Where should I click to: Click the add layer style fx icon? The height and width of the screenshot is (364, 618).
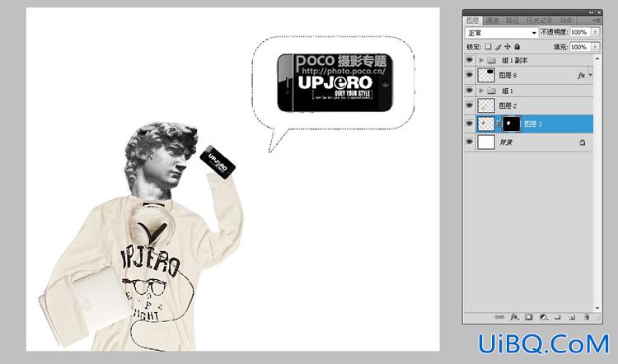pos(514,317)
